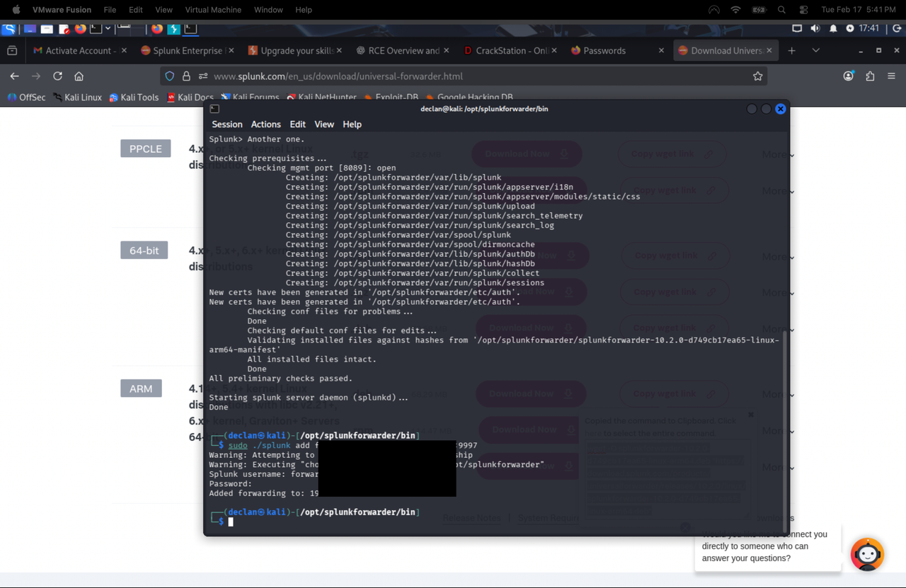
Task: Select the blue lightning app in Kali taskbar
Action: (173, 29)
